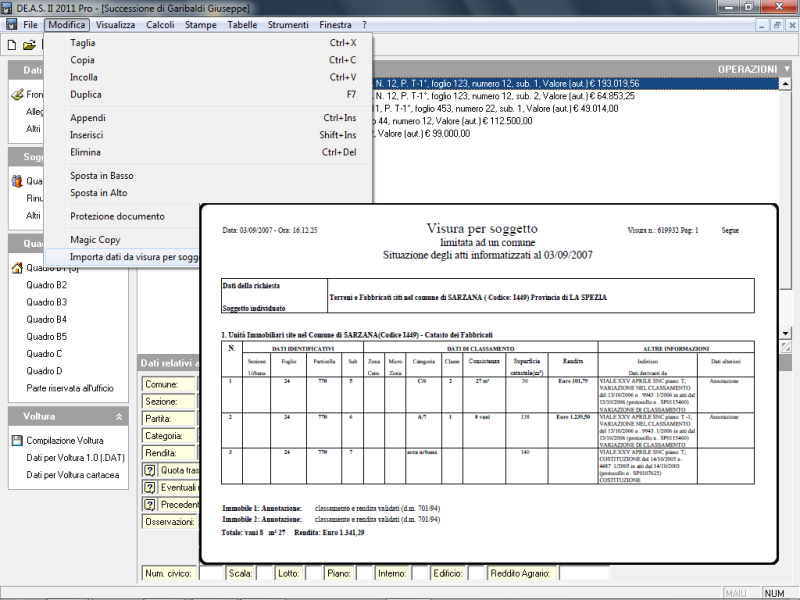This screenshot has width=800, height=600.
Task: Select list row with value € 99.000,00
Action: tap(576, 134)
